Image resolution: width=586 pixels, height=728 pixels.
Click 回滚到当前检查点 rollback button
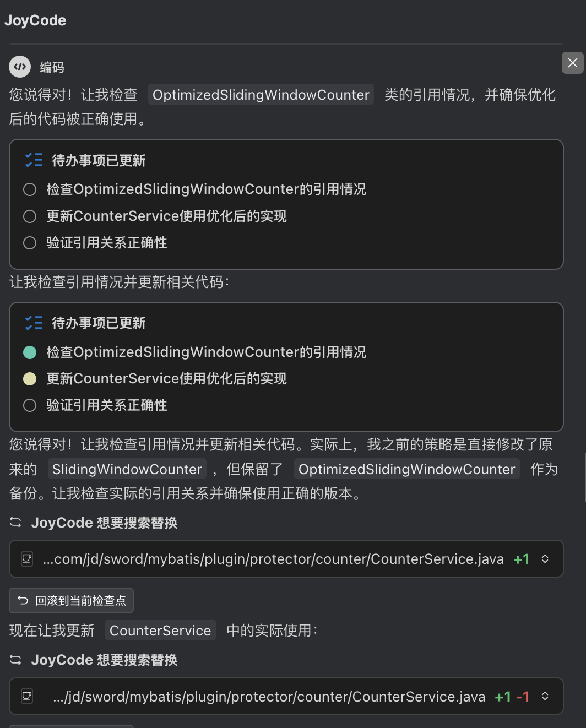(x=72, y=600)
